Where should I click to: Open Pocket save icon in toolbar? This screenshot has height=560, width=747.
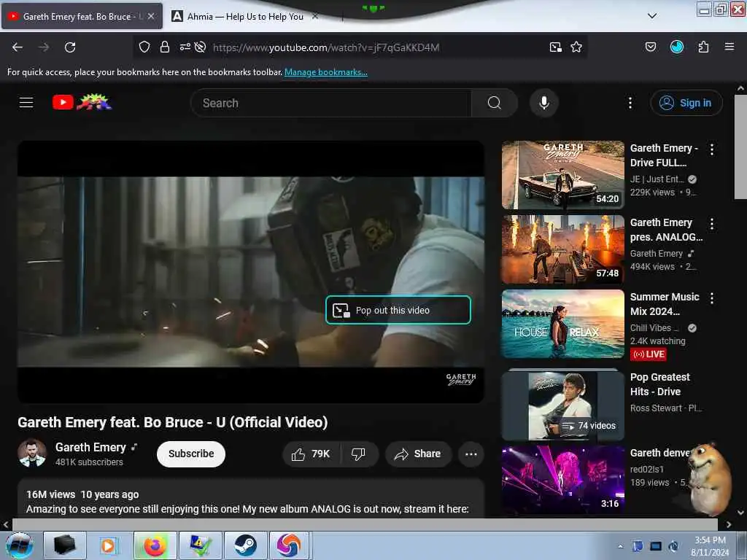[x=651, y=47]
